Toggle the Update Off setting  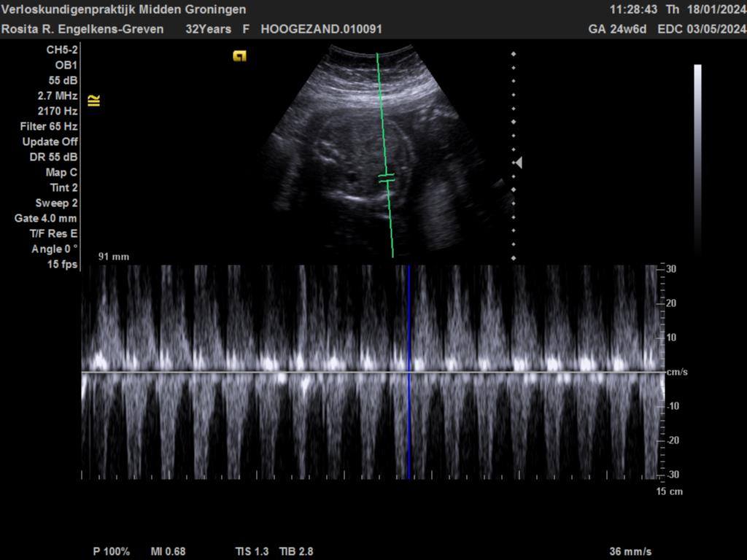coord(50,141)
